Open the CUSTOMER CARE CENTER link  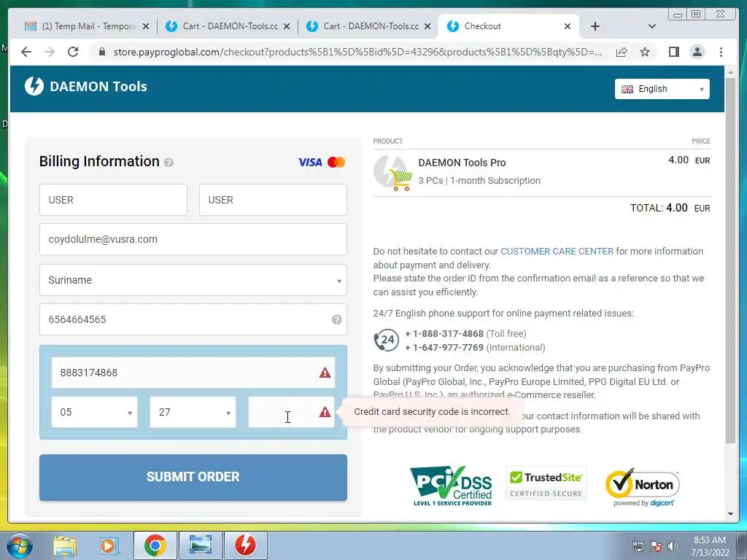coord(557,252)
